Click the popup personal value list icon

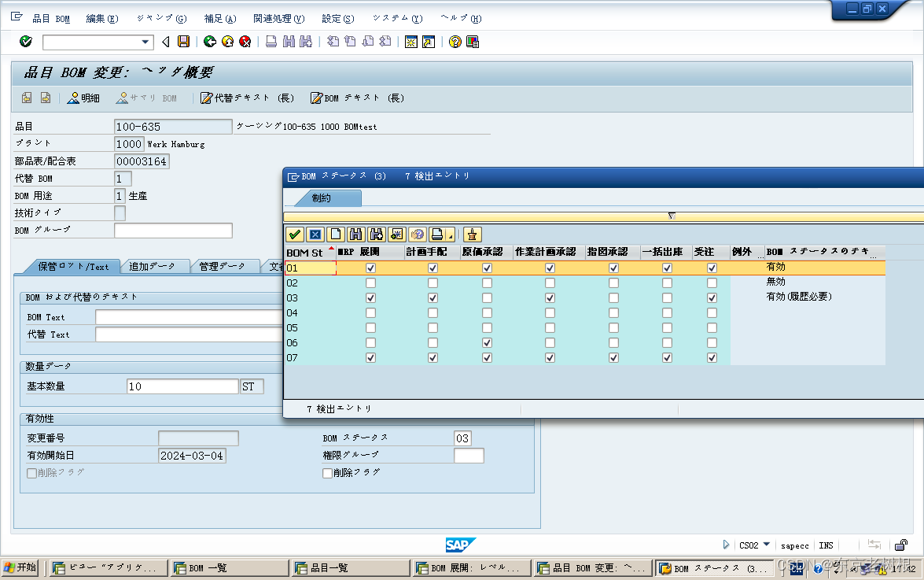click(x=396, y=235)
